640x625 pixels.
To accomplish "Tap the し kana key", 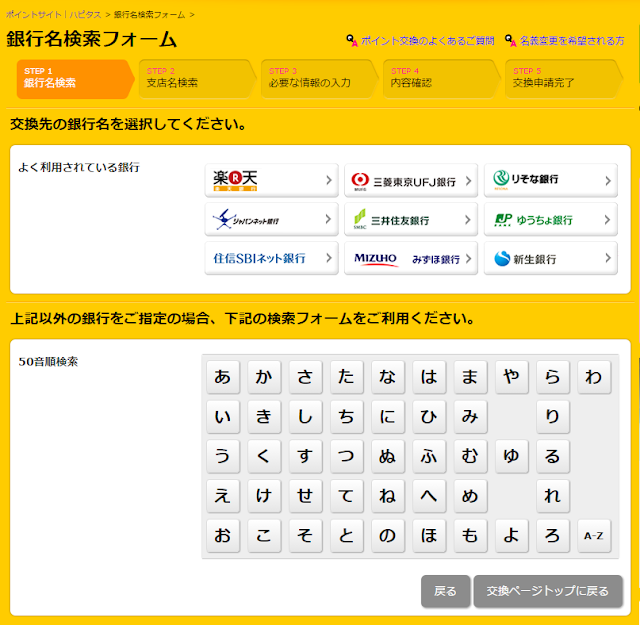I will 305,416.
